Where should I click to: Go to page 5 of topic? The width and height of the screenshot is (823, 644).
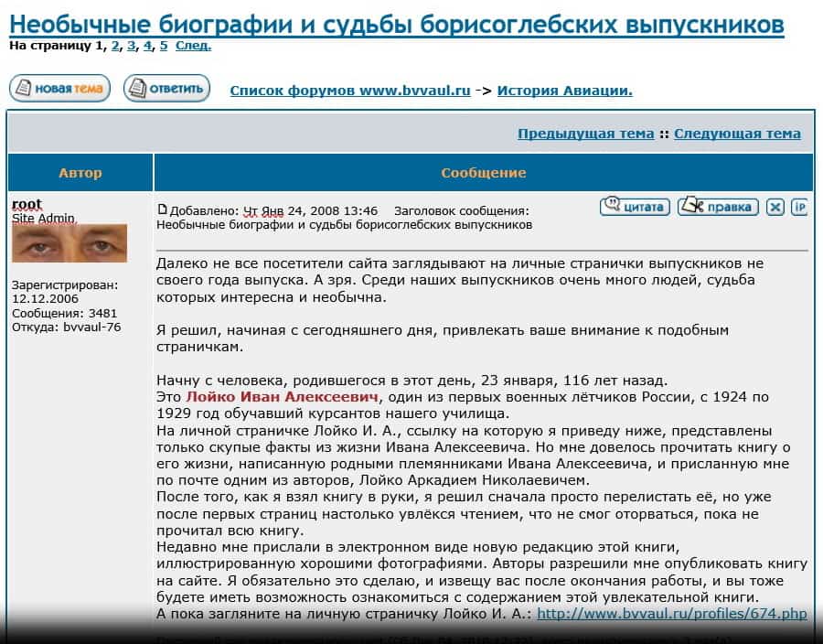164,46
